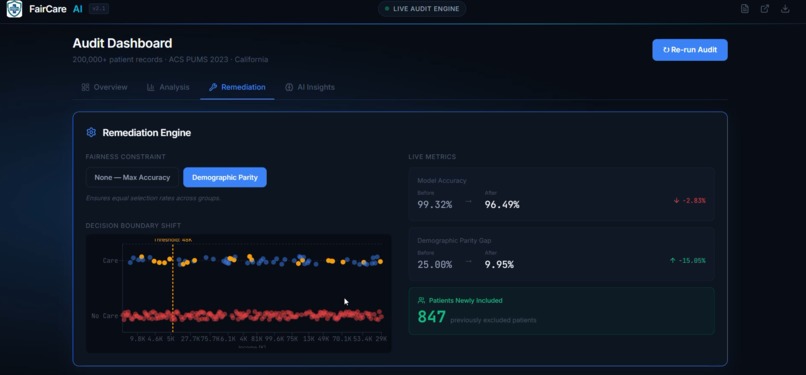Click the LIVE METRICS label
This screenshot has width=806, height=375.
[x=432, y=157]
